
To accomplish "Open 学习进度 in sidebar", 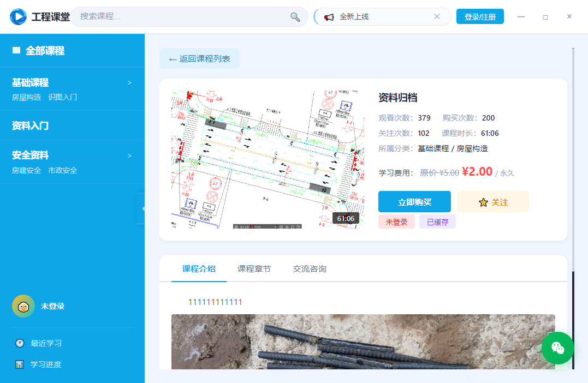I will click(46, 364).
